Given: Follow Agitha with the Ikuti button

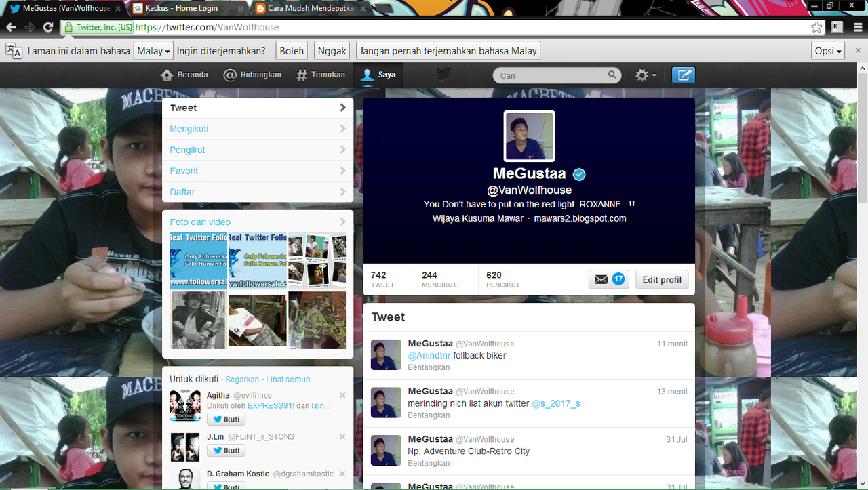Looking at the screenshot, I should coord(226,420).
